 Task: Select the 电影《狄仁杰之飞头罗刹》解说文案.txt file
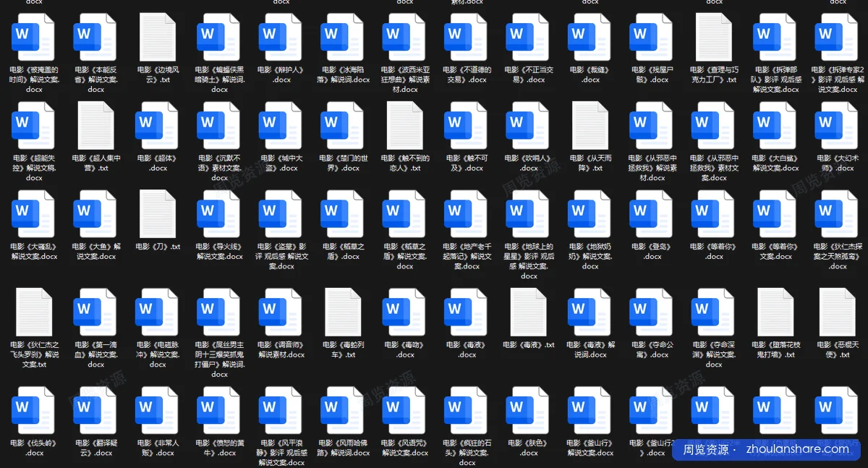pos(34,312)
